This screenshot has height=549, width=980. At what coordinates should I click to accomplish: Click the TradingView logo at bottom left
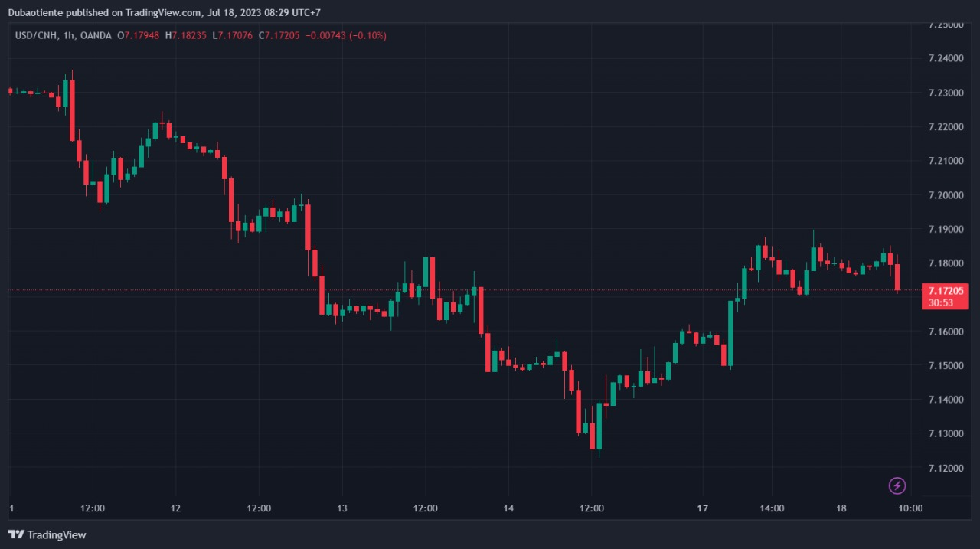point(47,534)
